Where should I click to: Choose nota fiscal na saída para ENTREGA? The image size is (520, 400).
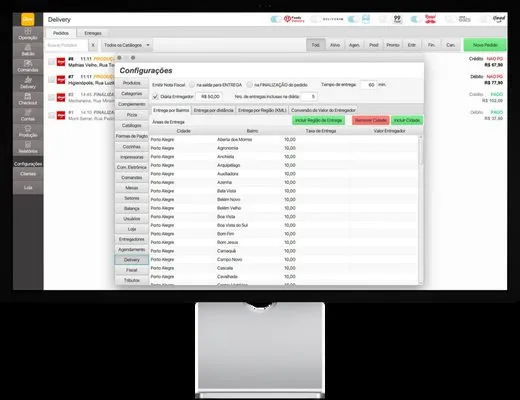(192, 85)
